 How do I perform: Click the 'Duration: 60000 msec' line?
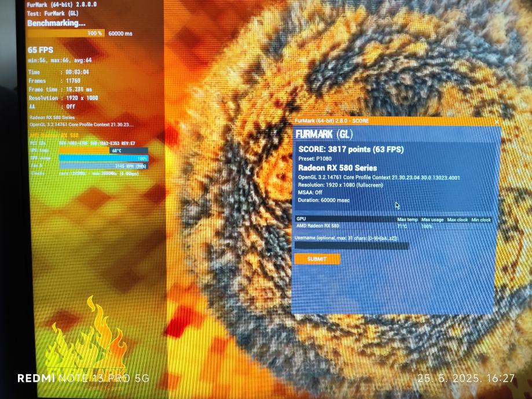point(324,200)
